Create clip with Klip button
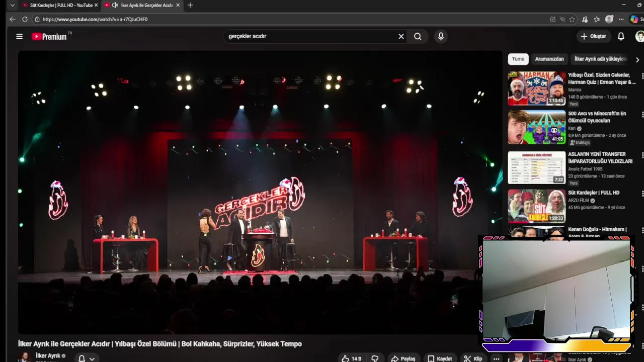The height and width of the screenshot is (362, 644). pos(473,358)
